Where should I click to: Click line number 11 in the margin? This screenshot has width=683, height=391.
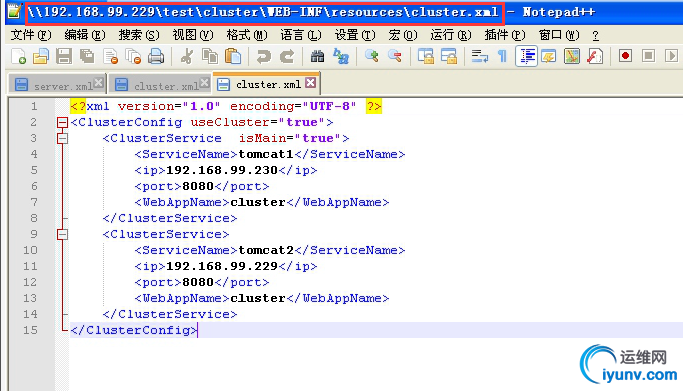click(x=30, y=266)
